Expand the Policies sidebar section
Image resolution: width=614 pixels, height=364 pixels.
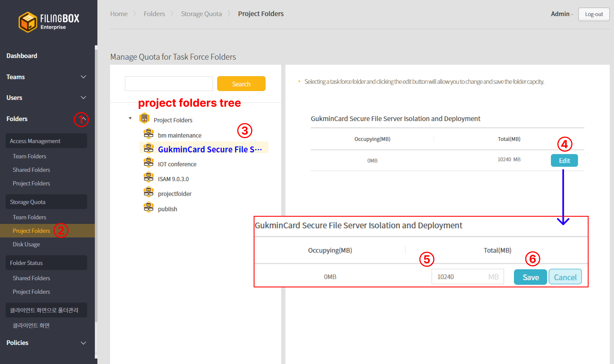83,343
